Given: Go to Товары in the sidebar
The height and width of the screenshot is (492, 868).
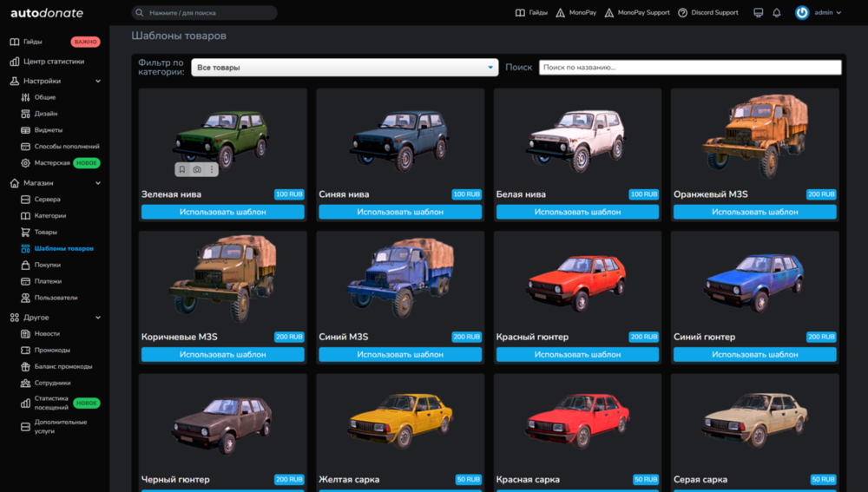Looking at the screenshot, I should tap(45, 232).
